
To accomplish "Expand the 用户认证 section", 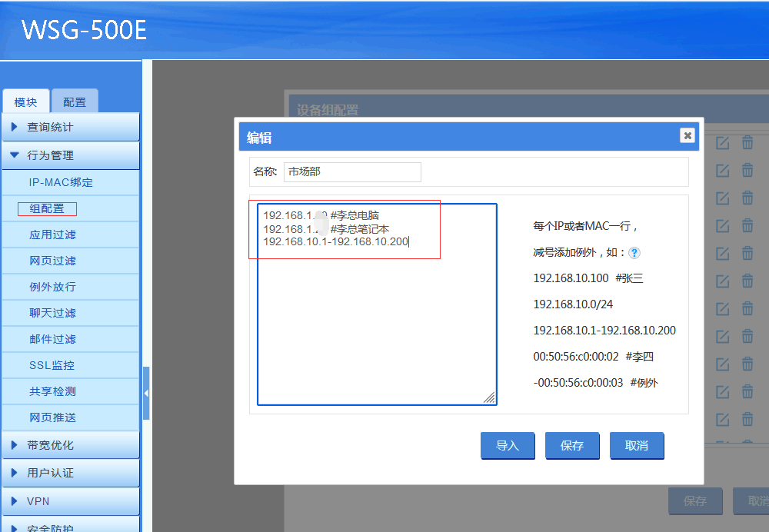I will click(70, 473).
